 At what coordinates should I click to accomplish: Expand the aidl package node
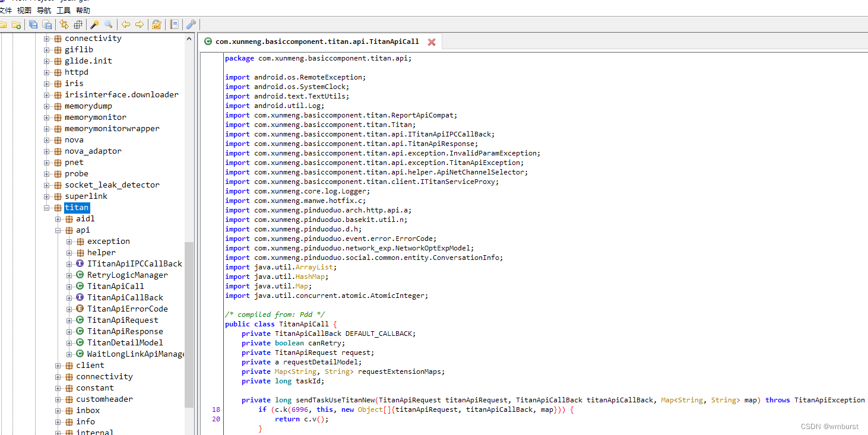tap(58, 219)
